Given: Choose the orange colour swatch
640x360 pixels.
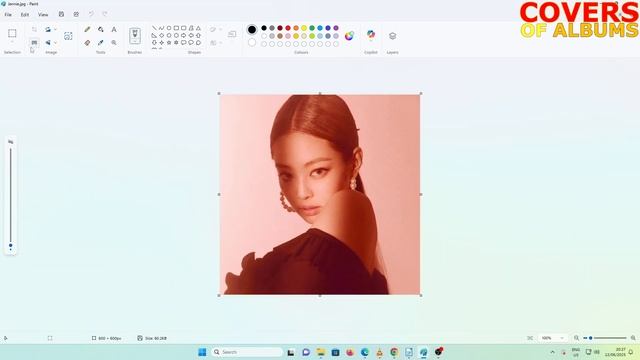Looking at the screenshot, I should (x=296, y=28).
